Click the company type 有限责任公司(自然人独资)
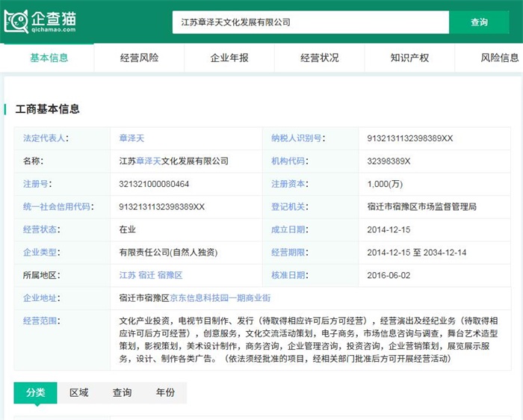Viewport: 523px width, 420px height. pyautogui.click(x=168, y=252)
